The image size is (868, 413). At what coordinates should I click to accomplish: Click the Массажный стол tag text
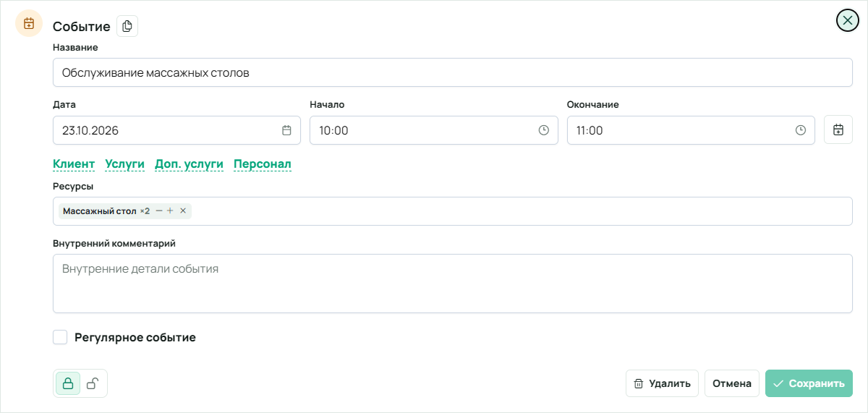pyautogui.click(x=100, y=211)
